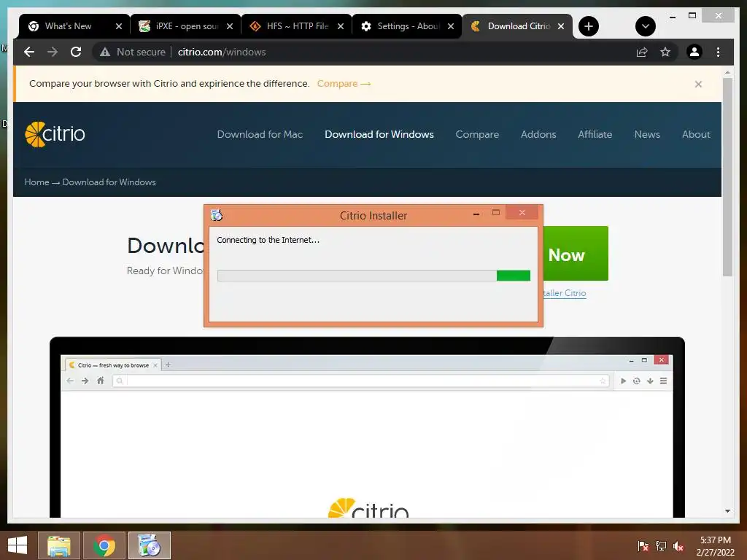Select the Download Citrio tab
Image resolution: width=747 pixels, height=560 pixels.
(518, 26)
